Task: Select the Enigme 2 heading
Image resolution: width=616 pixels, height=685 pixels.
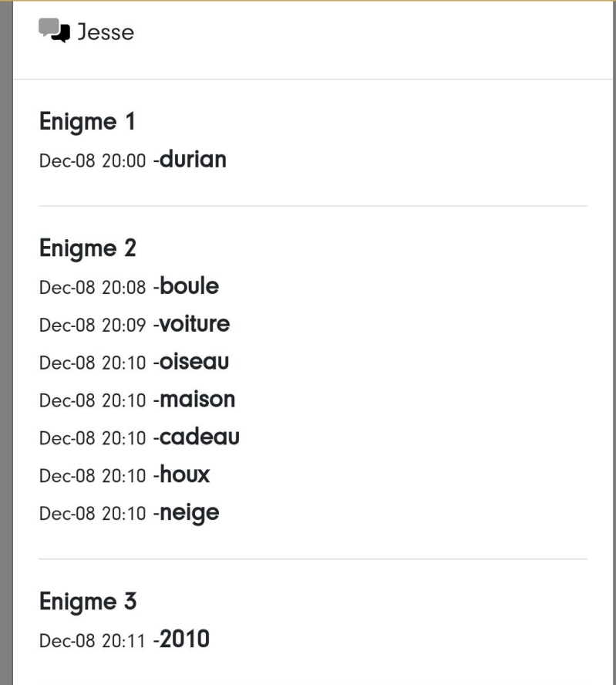Action: [x=87, y=248]
